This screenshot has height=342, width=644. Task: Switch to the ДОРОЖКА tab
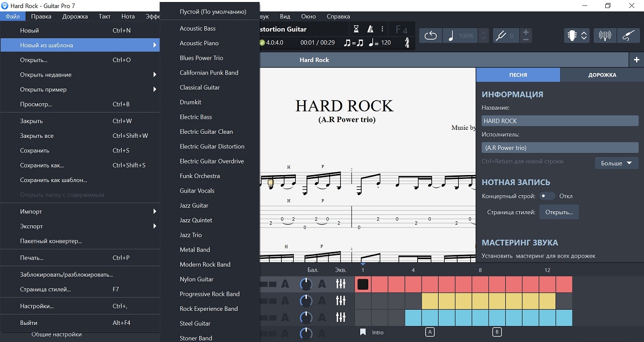(602, 75)
